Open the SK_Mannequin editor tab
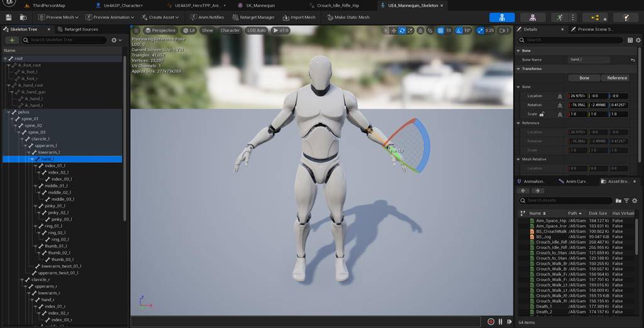Image resolution: width=644 pixels, height=328 pixels. (x=257, y=6)
